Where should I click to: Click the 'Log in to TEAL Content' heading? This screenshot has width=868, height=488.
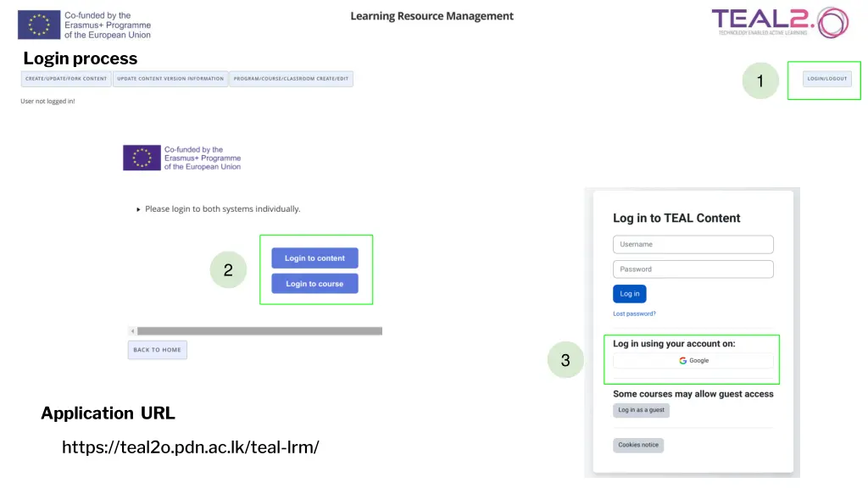click(x=676, y=218)
